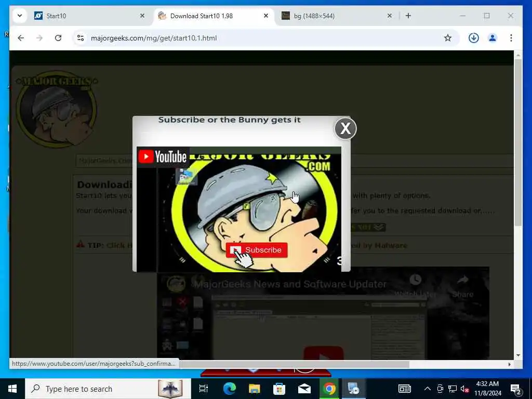Open the Chrome profile icon
Screen dimensions: 532x399
[493, 38]
